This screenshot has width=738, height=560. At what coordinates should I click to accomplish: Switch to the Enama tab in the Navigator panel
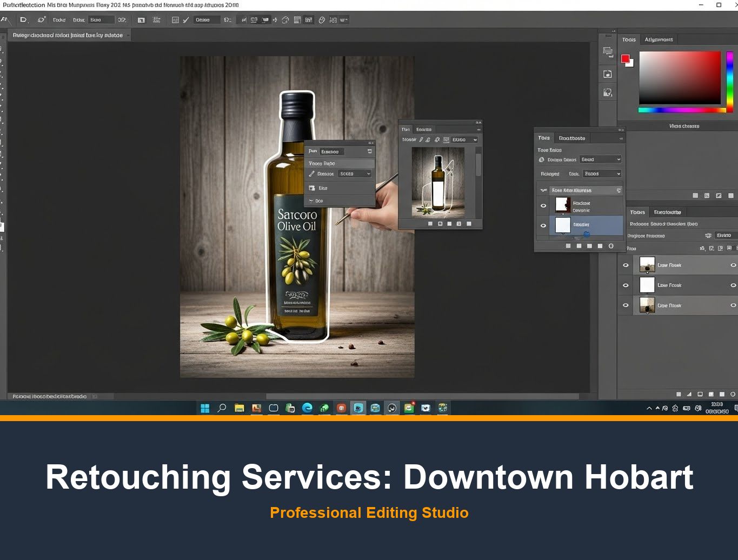tap(423, 129)
